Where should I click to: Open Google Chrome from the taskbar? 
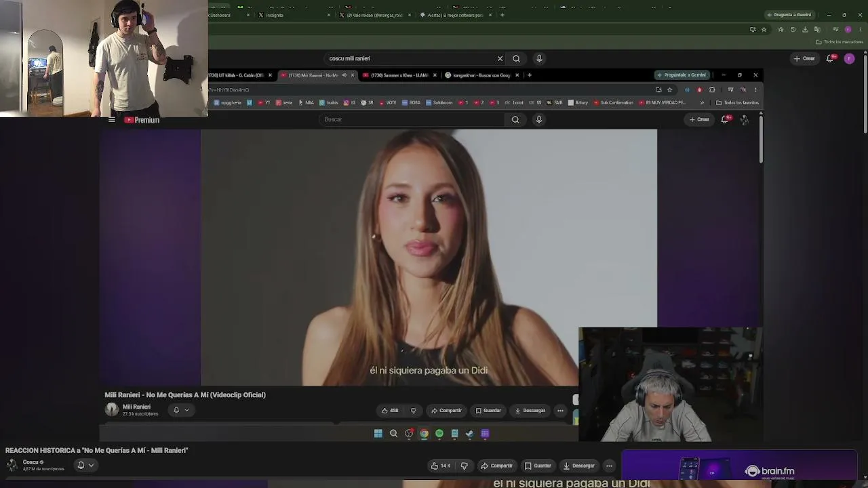click(x=424, y=434)
